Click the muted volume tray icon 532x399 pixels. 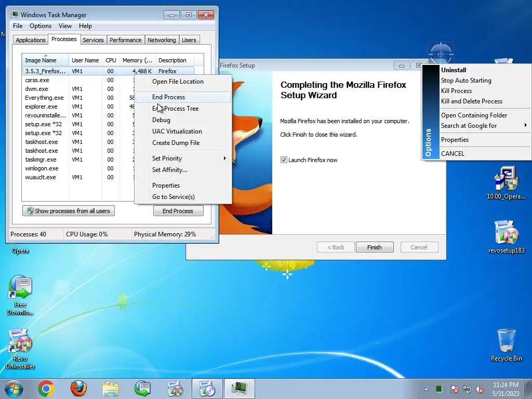point(480,389)
